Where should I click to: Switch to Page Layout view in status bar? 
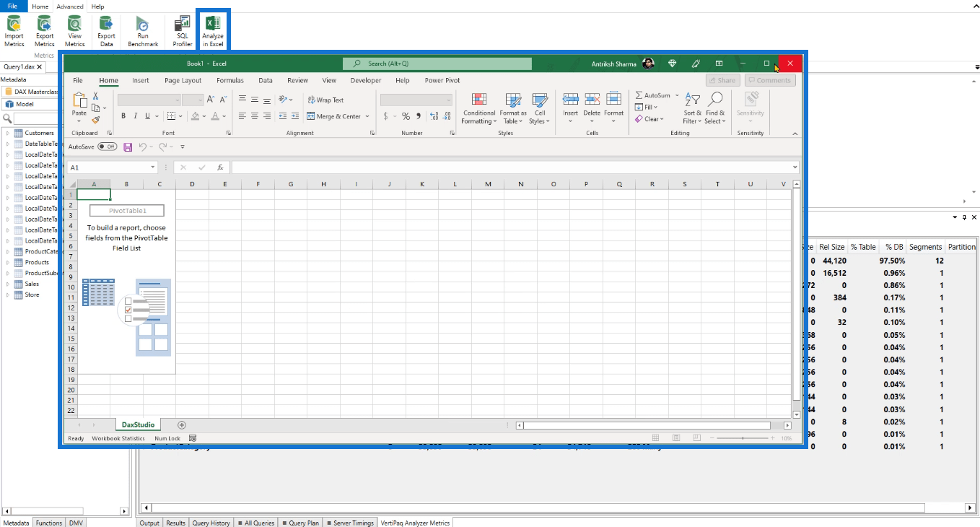click(675, 438)
